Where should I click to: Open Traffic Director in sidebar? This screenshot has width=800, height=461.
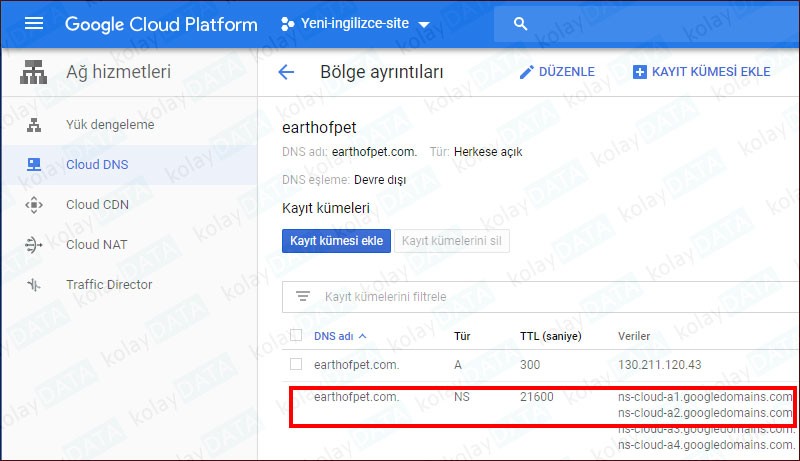click(109, 285)
